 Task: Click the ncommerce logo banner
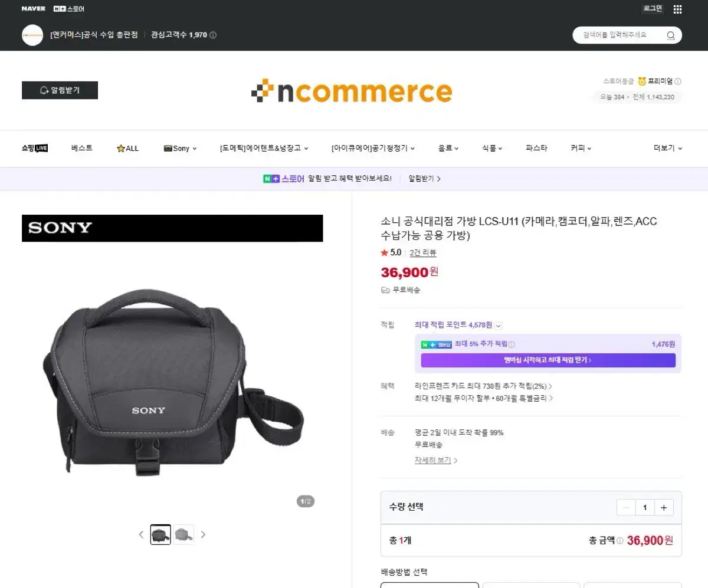[x=352, y=91]
